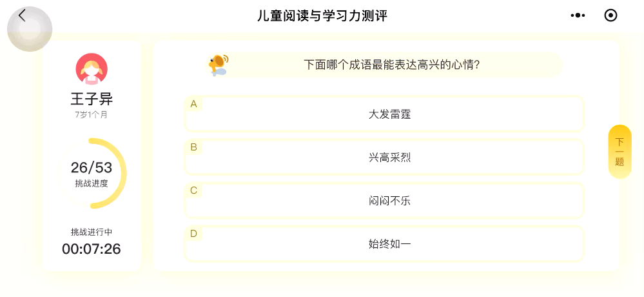Click the 挑战进行中 status text
Screen dimensions: 644x297
[92, 232]
